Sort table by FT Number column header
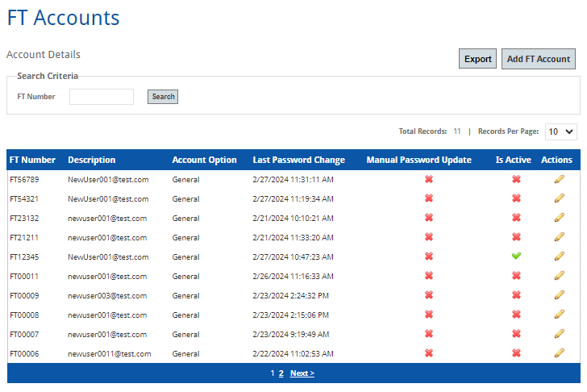Viewport: 587px width, 392px height. [x=33, y=160]
